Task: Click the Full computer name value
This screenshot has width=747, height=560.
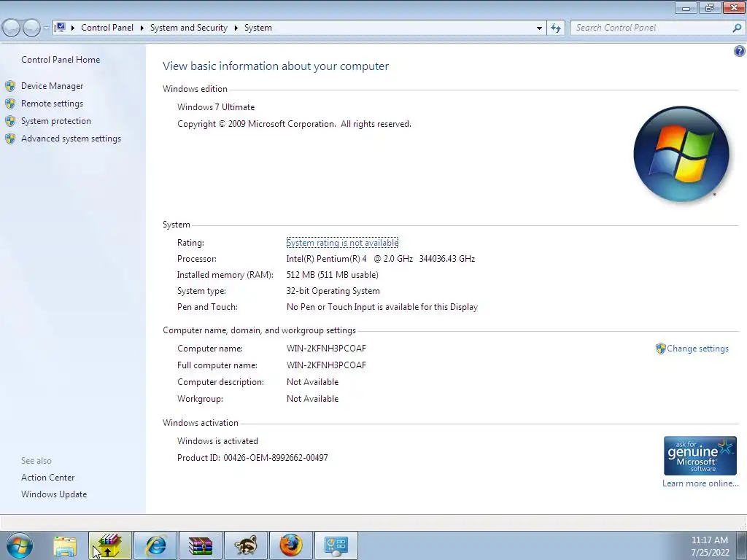Action: (326, 365)
